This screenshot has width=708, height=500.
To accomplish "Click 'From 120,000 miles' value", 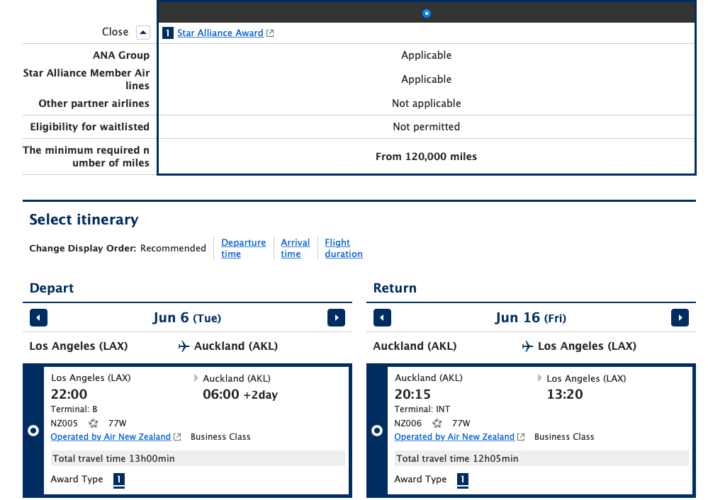I will point(426,157).
